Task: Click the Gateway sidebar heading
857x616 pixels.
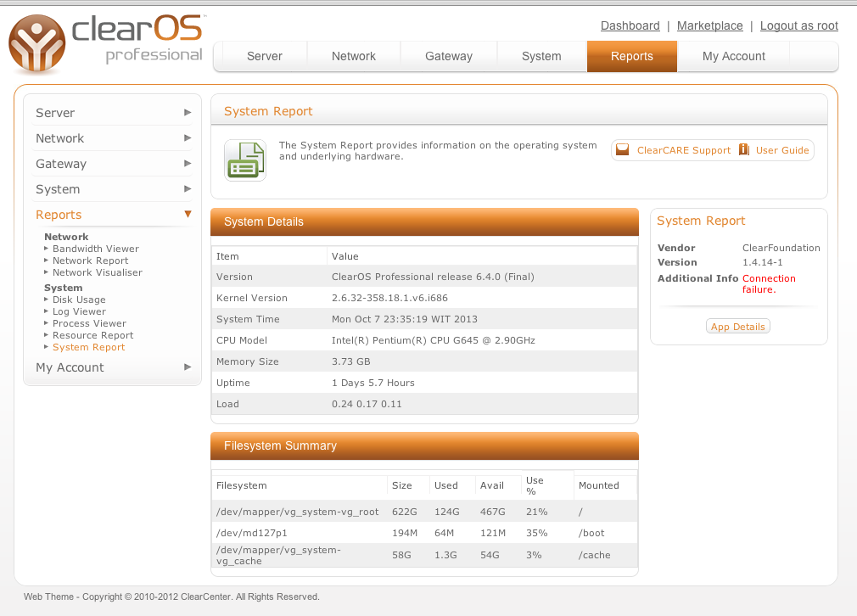Action: [61, 164]
